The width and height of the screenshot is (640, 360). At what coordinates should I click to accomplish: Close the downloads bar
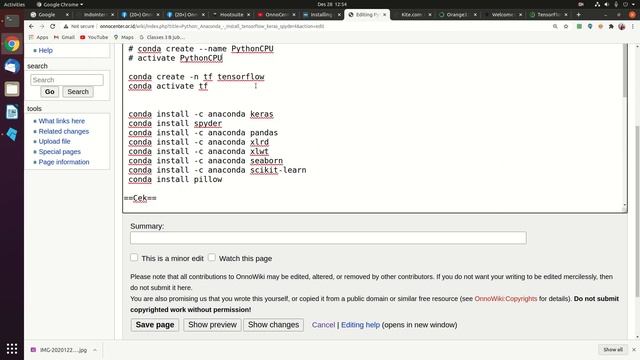tap(634, 350)
